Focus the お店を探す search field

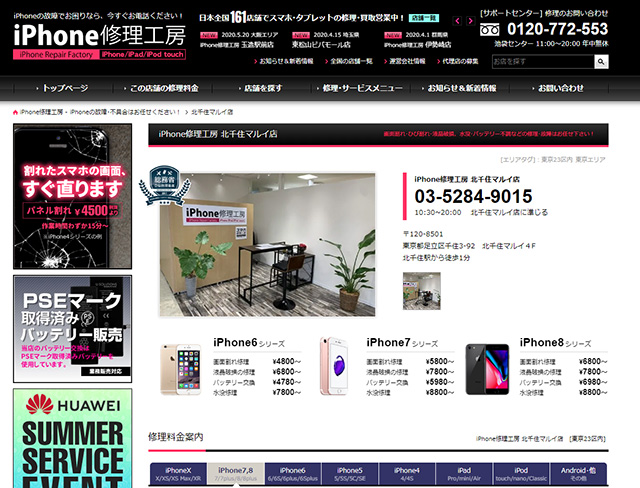tap(543, 62)
